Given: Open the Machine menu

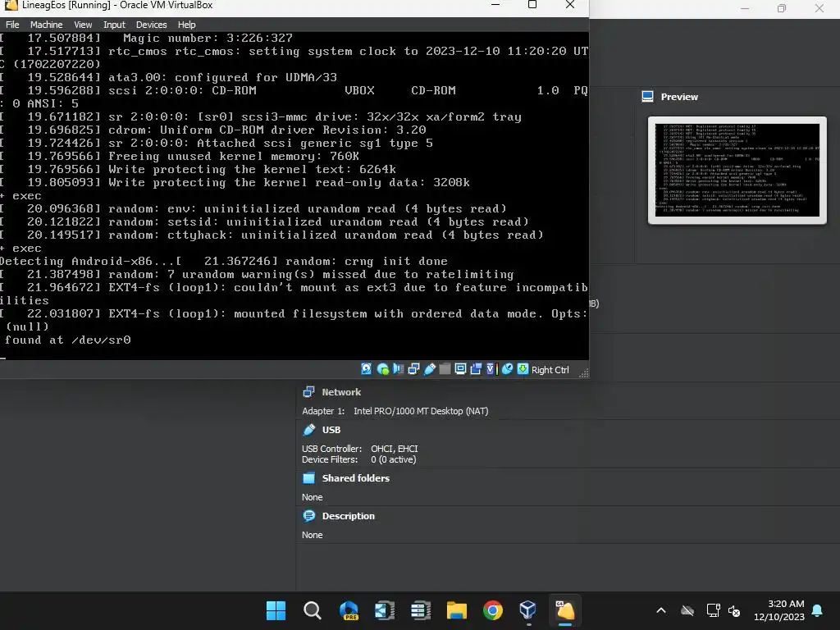Looking at the screenshot, I should [x=46, y=25].
